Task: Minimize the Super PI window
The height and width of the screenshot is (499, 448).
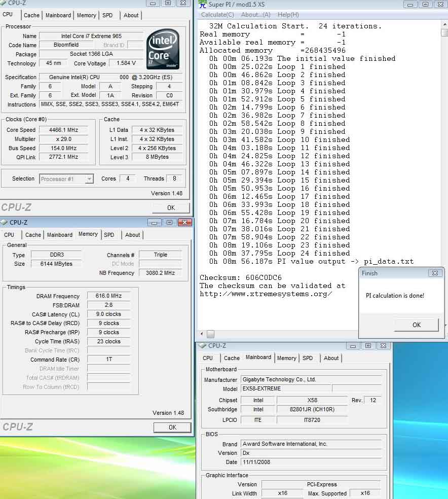Action: 410,4
